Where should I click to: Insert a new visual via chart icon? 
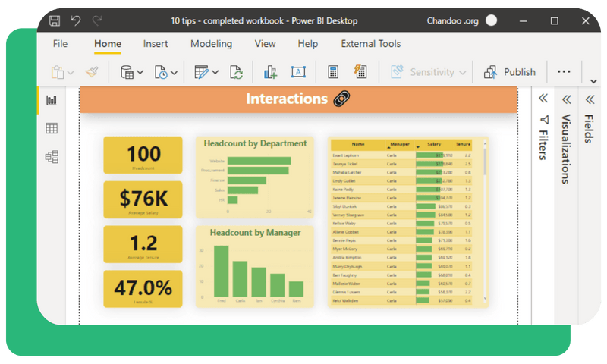point(270,72)
